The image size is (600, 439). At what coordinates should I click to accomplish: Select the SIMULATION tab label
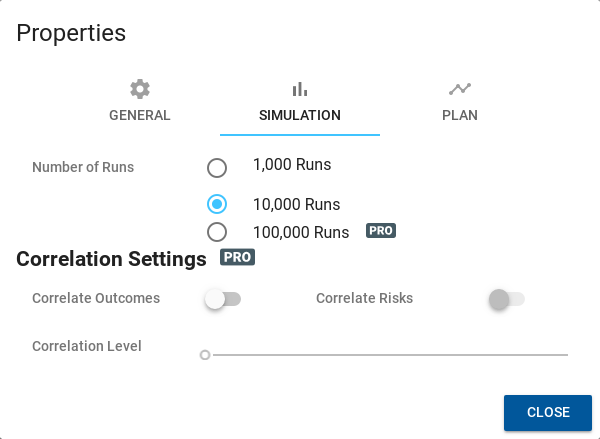pyautogui.click(x=300, y=115)
